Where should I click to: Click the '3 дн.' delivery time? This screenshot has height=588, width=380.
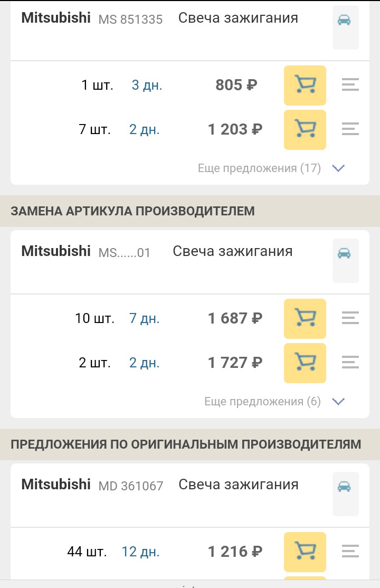147,86
